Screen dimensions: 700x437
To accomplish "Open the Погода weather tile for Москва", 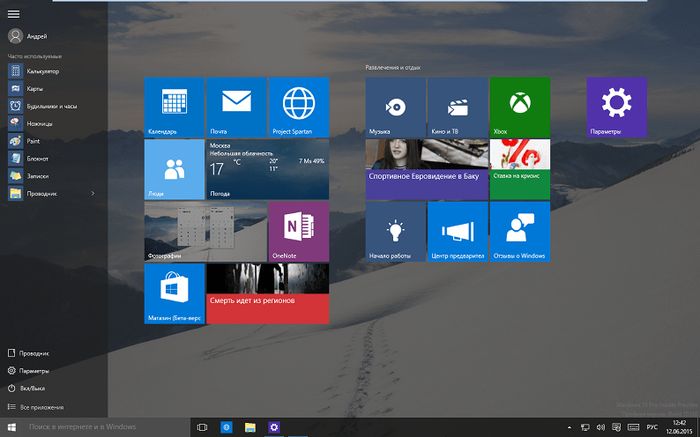I will tap(268, 169).
